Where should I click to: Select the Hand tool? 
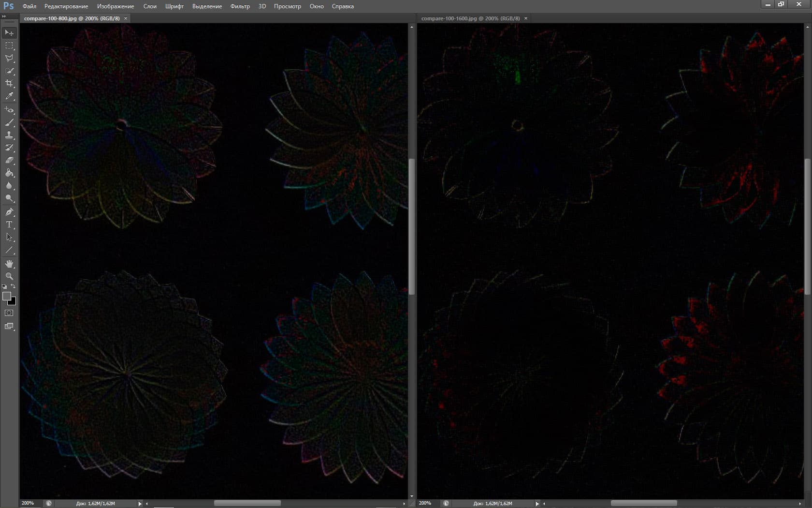pos(9,264)
